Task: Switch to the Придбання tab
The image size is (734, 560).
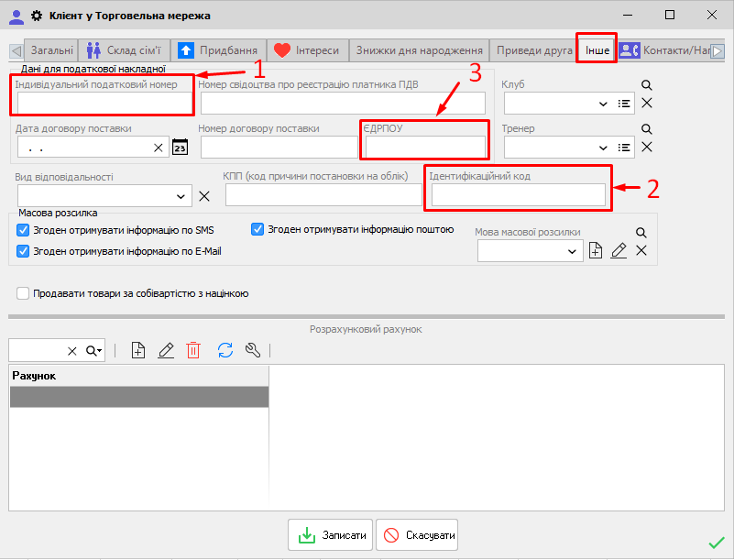Action: coord(218,50)
